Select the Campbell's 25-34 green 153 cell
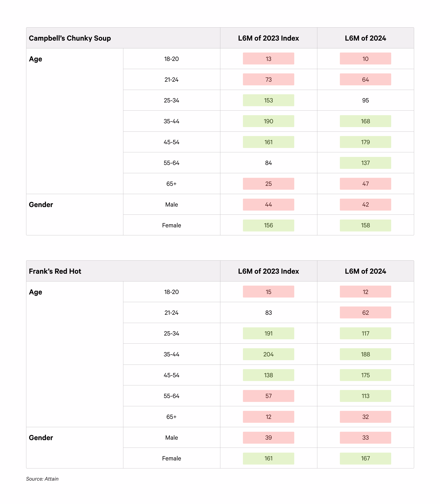The image size is (440, 504). pyautogui.click(x=268, y=100)
